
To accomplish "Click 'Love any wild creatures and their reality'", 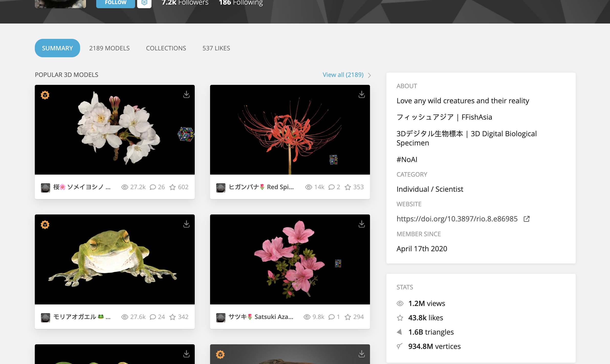I will point(463,101).
